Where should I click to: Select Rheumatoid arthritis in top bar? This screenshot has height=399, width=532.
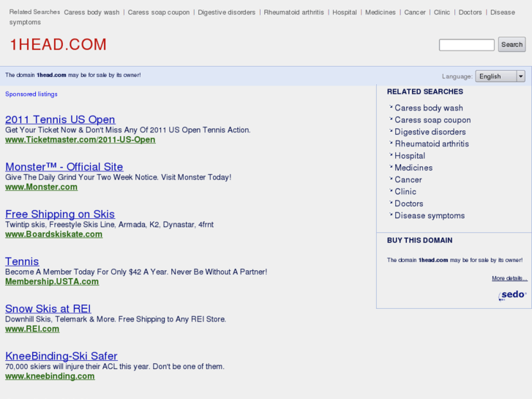coord(294,12)
